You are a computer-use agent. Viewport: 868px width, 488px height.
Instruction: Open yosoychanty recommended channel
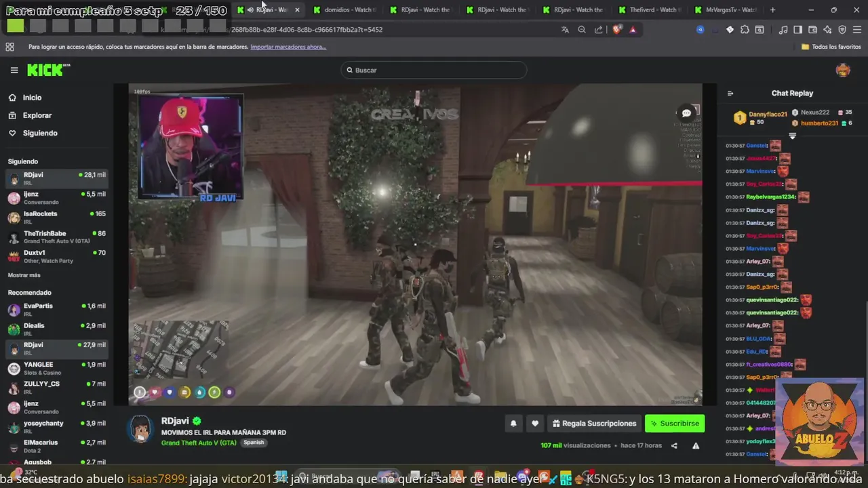(57, 427)
